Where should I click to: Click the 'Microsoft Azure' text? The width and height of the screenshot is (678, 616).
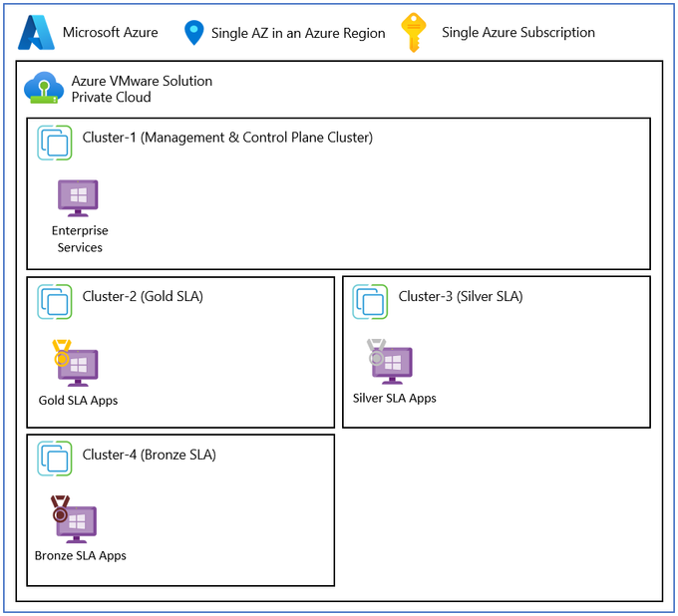click(x=111, y=33)
